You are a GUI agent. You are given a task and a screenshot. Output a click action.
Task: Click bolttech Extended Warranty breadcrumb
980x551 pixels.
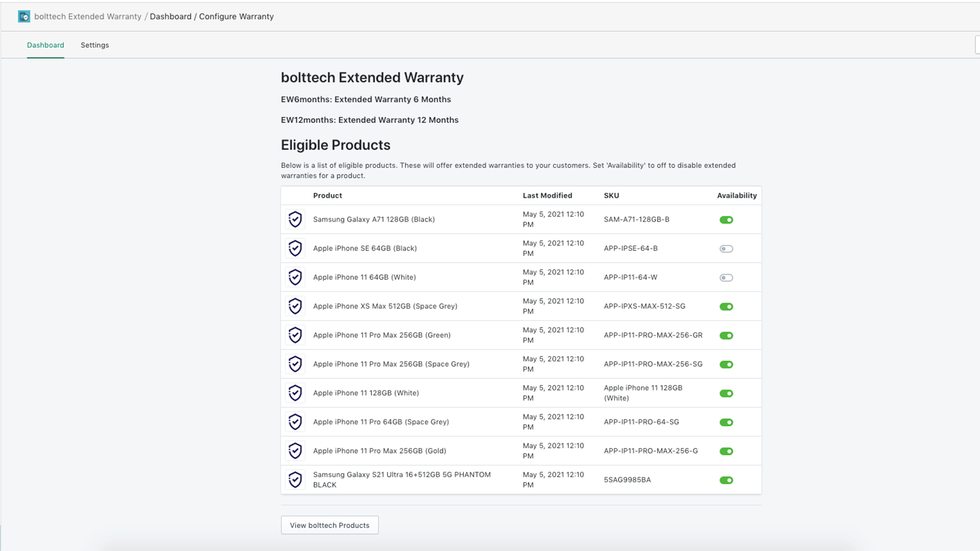(x=88, y=17)
